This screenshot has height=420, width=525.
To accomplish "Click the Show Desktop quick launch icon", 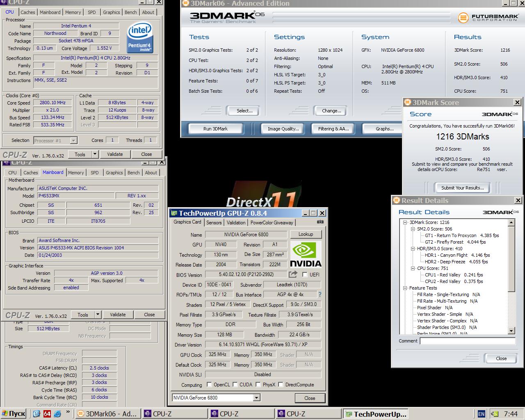I will [x=37, y=414].
